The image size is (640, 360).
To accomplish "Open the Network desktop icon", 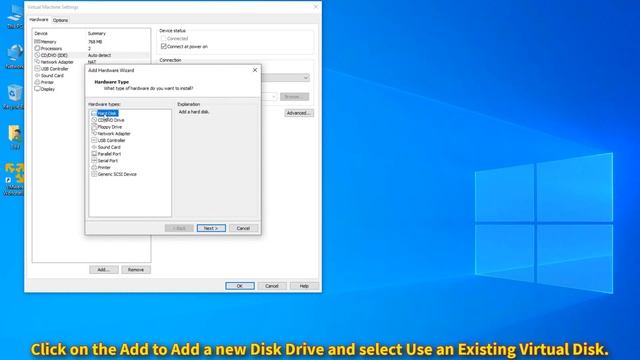I will click(x=14, y=56).
